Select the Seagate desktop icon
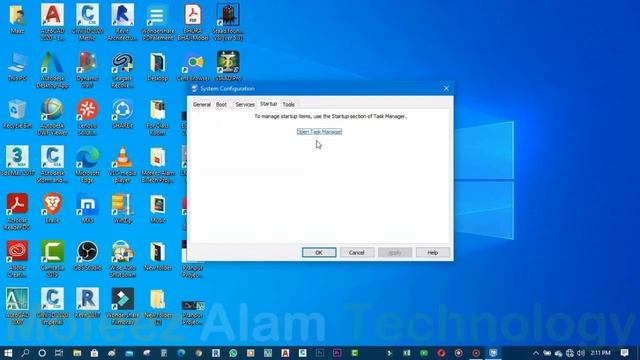Image resolution: width=640 pixels, height=360 pixels. (122, 69)
